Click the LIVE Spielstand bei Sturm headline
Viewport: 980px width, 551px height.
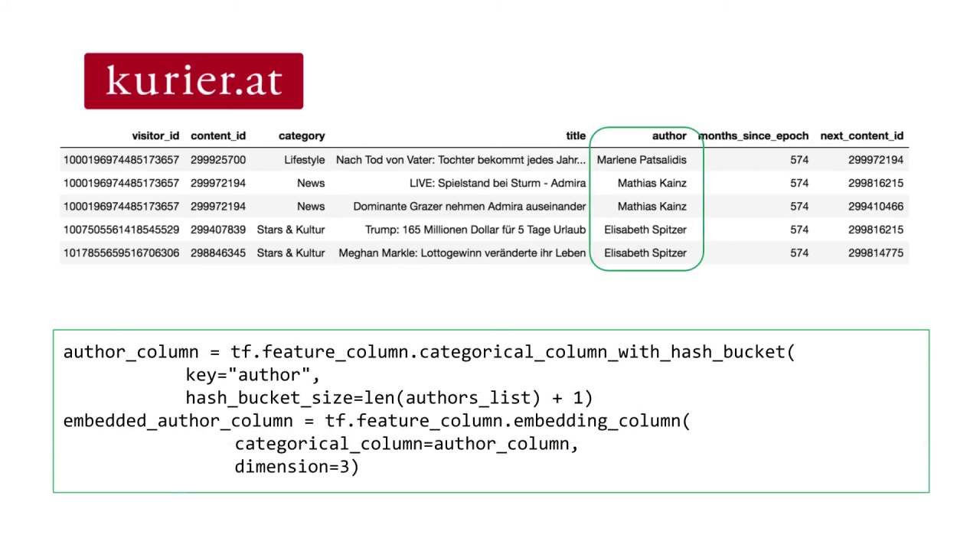pos(497,183)
